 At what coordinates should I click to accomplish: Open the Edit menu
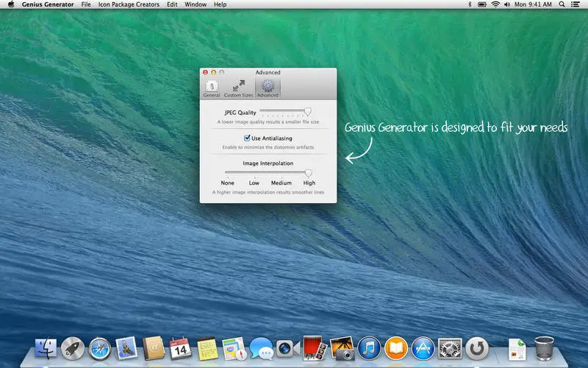(x=172, y=4)
